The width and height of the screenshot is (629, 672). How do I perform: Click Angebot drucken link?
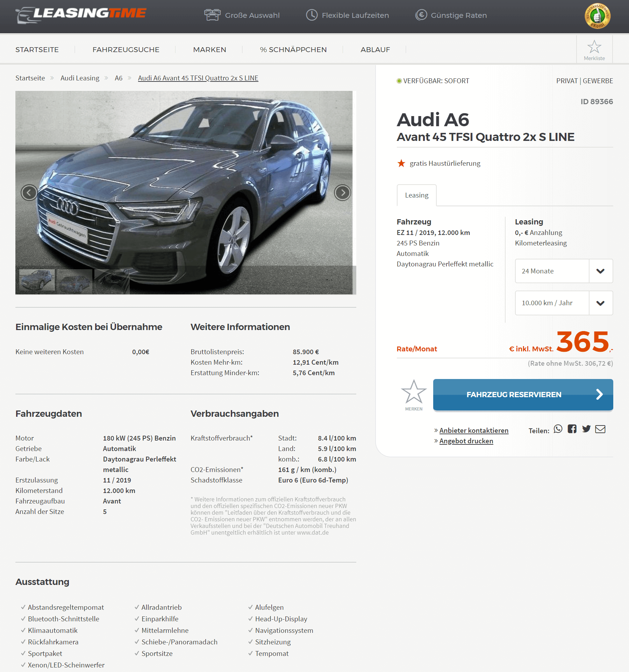[x=466, y=441]
